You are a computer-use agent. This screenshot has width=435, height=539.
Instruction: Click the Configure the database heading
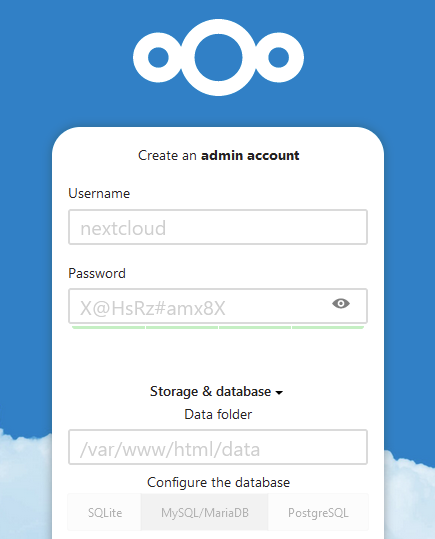pyautogui.click(x=218, y=483)
